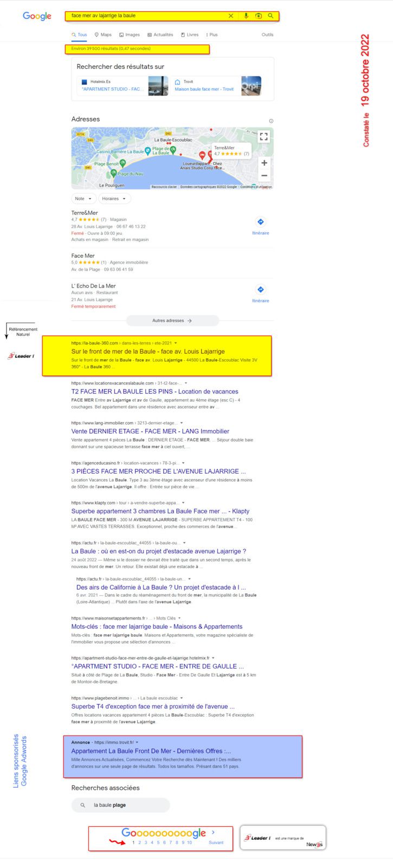Open the Terre&Mer address listing
The height and width of the screenshot is (868, 393).
[x=85, y=213]
